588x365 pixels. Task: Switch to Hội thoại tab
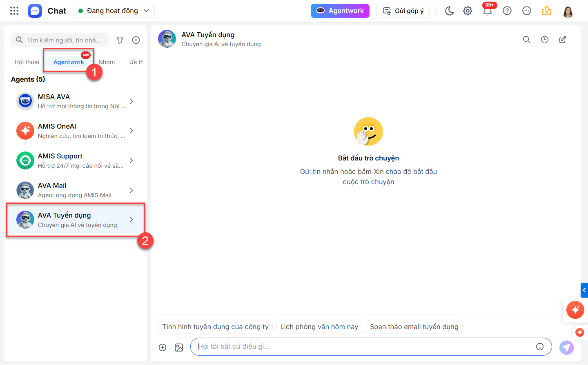[27, 62]
